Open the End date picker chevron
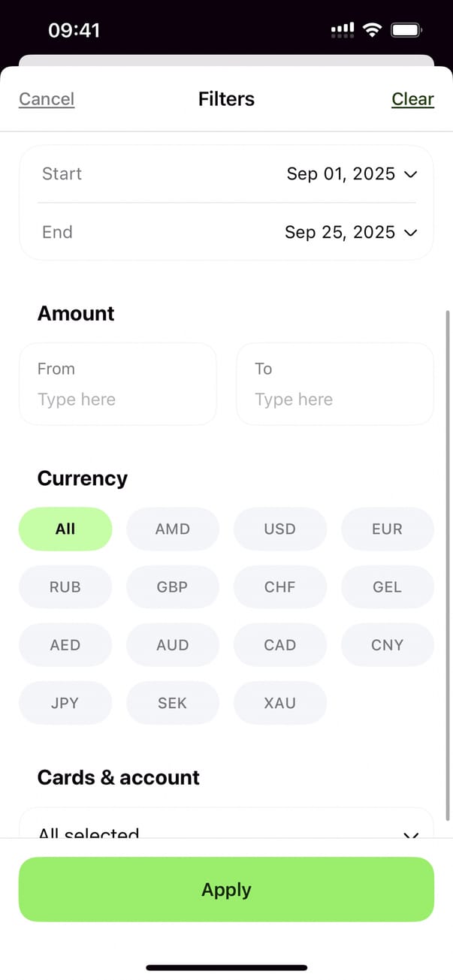 coord(410,233)
